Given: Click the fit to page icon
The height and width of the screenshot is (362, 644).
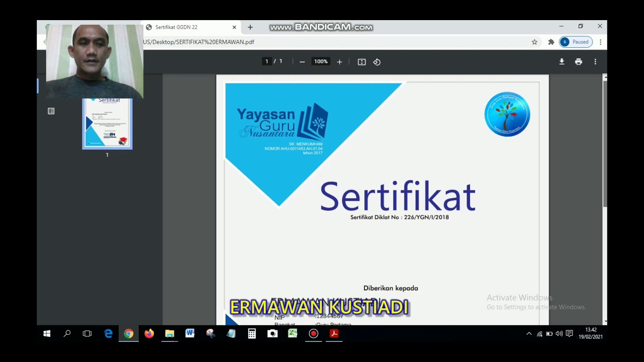Looking at the screenshot, I should click(x=362, y=62).
